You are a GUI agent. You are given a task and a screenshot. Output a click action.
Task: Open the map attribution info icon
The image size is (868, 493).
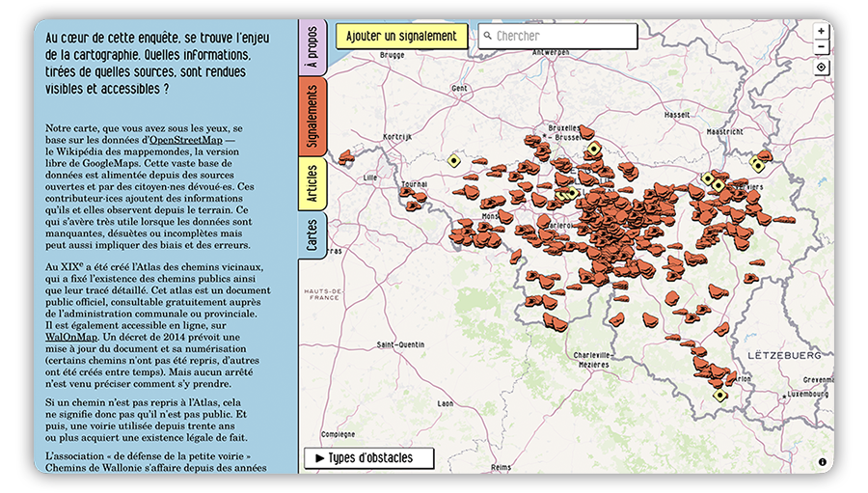pyautogui.click(x=822, y=461)
